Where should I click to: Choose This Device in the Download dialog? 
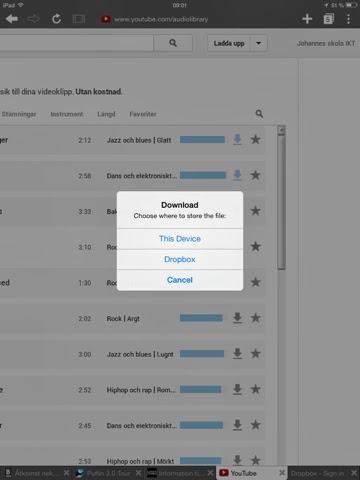[x=180, y=239]
